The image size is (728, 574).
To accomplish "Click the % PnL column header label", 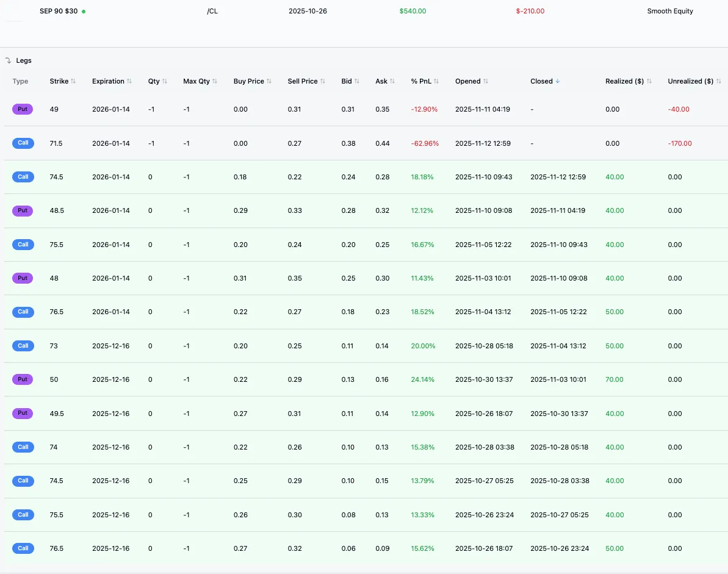I will 421,81.
